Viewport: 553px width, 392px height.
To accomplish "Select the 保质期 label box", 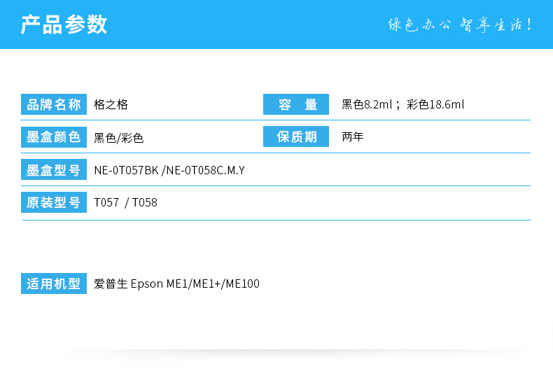I will [296, 137].
